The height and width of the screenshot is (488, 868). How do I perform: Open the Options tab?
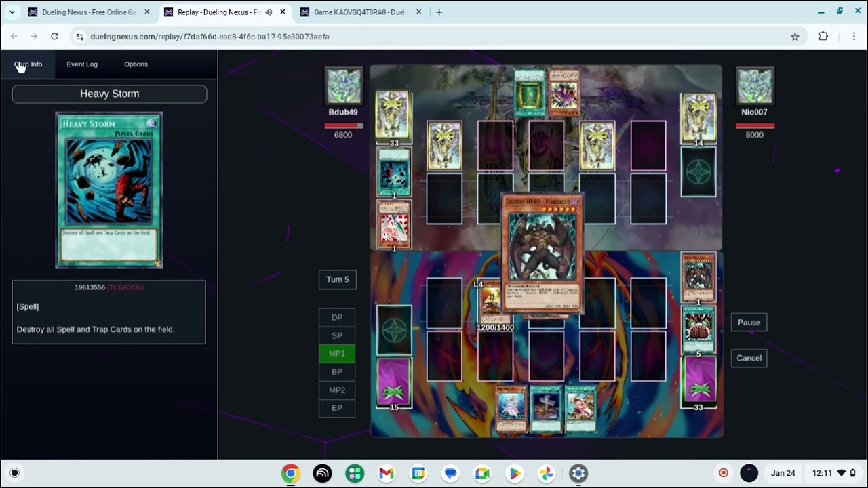pos(136,64)
